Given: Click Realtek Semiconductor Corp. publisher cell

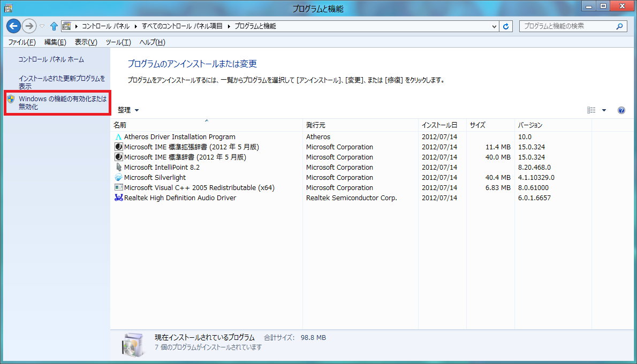Looking at the screenshot, I should tap(351, 198).
